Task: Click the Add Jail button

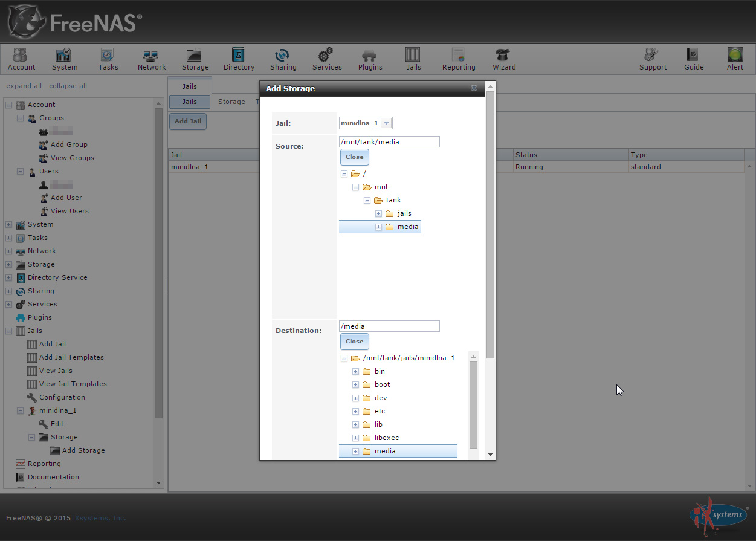Action: [x=188, y=121]
